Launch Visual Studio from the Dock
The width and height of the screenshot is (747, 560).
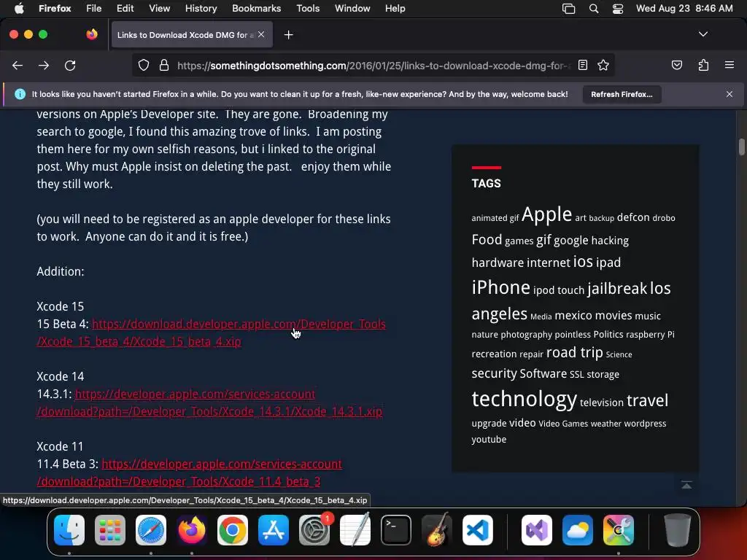537,529
